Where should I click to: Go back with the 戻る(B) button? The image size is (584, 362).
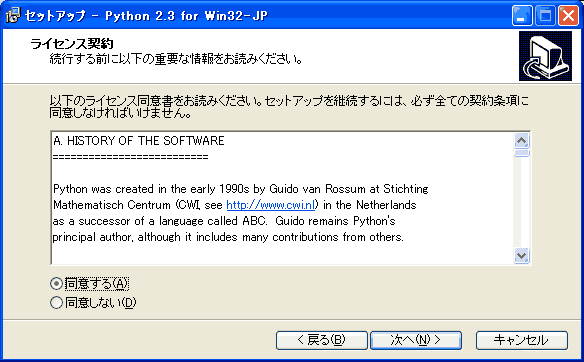click(x=322, y=340)
